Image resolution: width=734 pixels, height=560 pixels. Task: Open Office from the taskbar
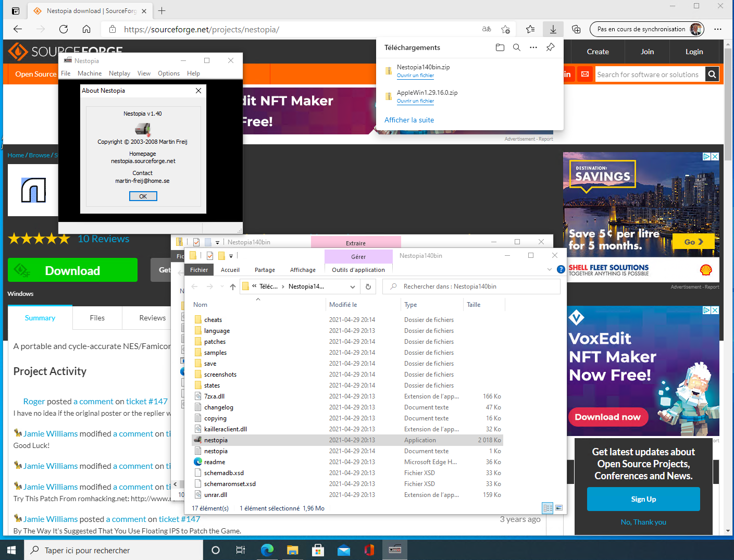pyautogui.click(x=369, y=550)
